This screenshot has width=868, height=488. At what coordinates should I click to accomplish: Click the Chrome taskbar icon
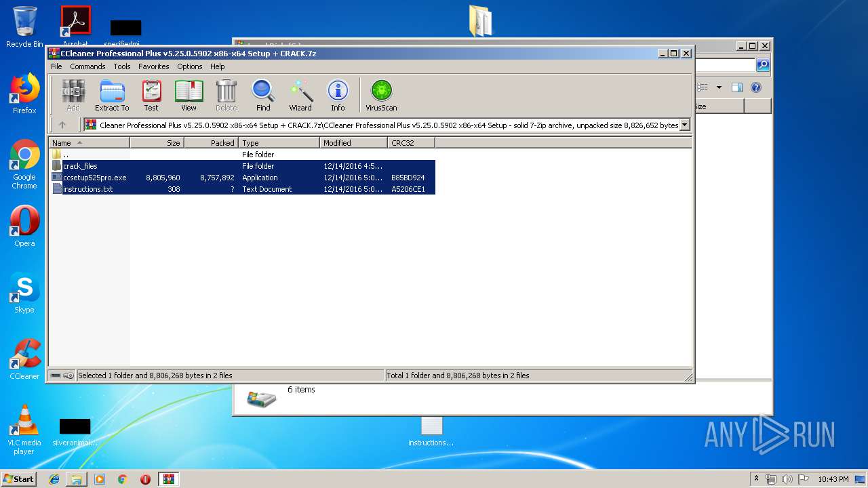point(123,479)
